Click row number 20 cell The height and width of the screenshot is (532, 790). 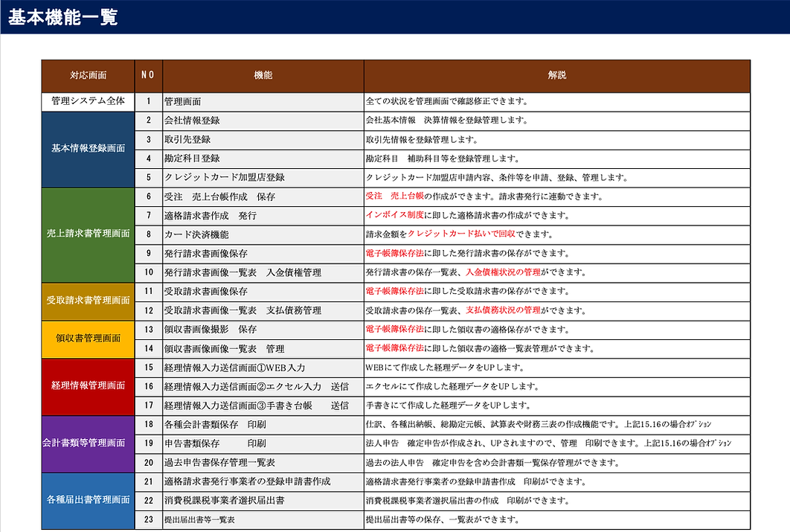point(148,463)
